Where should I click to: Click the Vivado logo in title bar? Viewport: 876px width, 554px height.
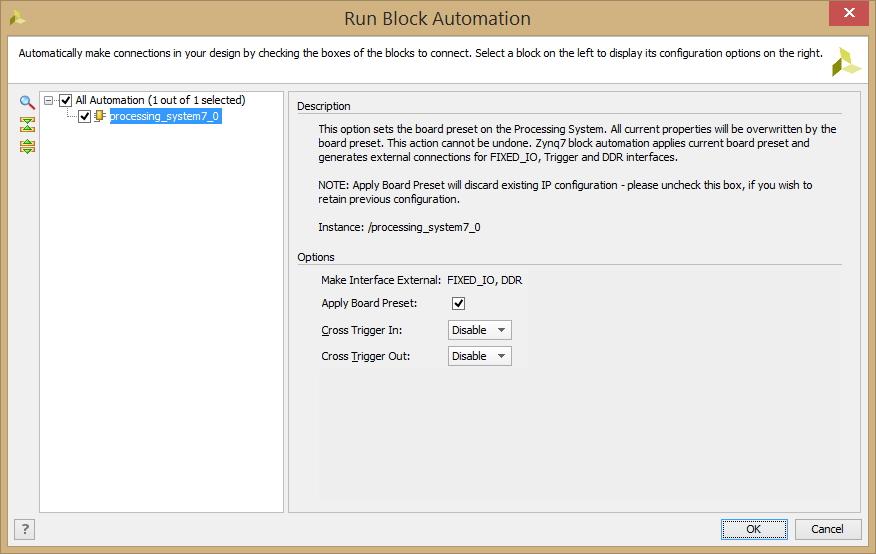click(17, 18)
